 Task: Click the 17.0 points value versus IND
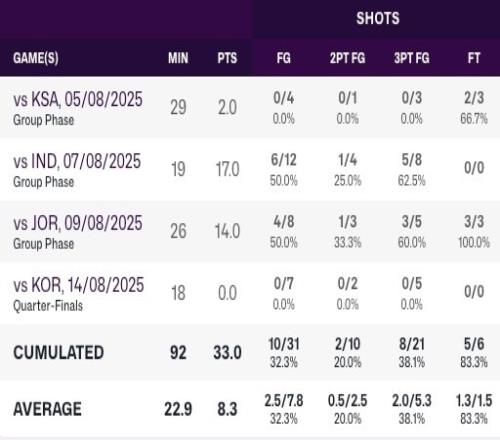point(227,169)
